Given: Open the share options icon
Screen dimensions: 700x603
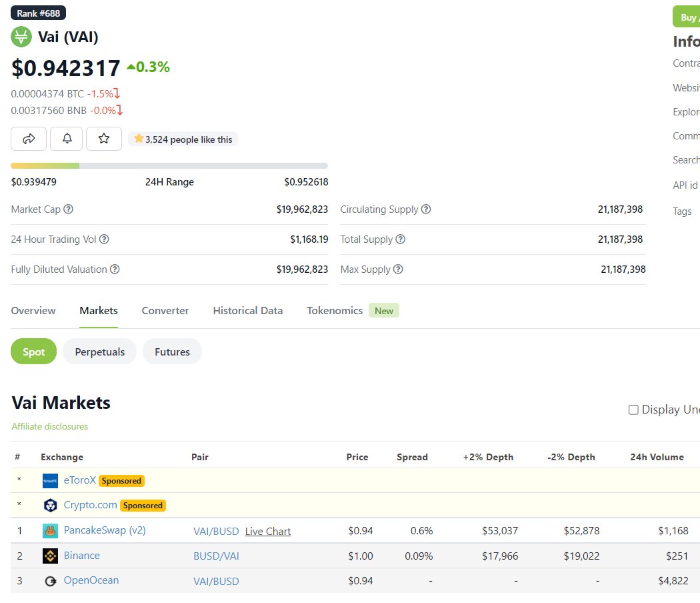Looking at the screenshot, I should pyautogui.click(x=28, y=138).
